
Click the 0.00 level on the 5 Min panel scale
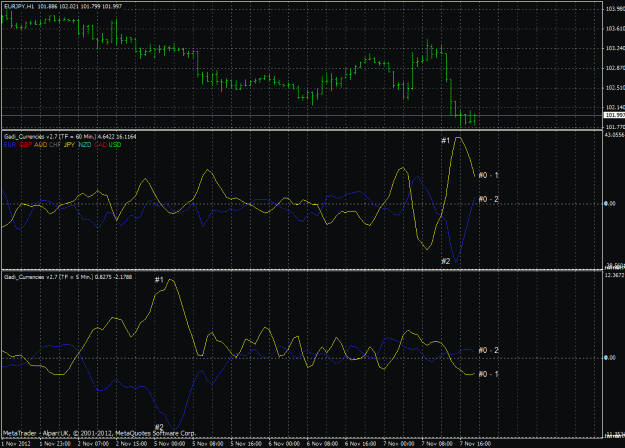click(x=610, y=358)
